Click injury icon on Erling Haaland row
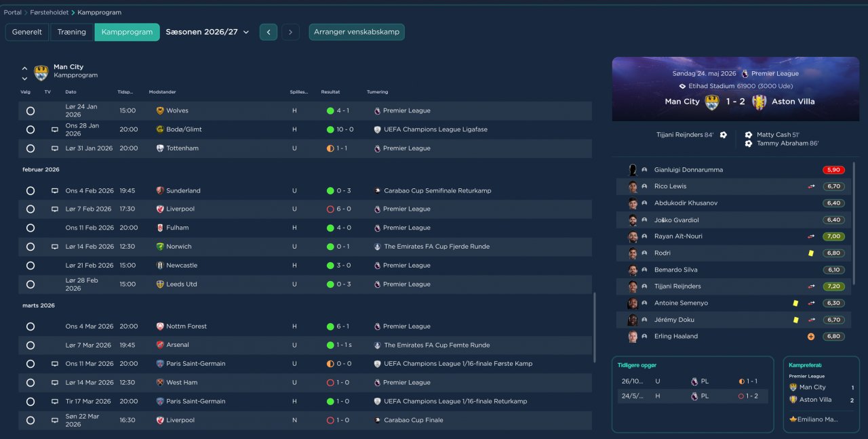 pos(810,336)
